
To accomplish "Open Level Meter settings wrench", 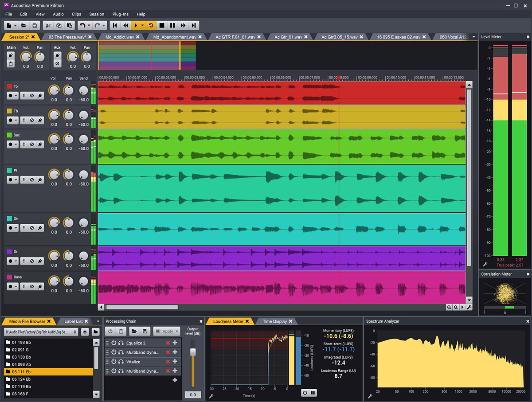I will coord(485,264).
